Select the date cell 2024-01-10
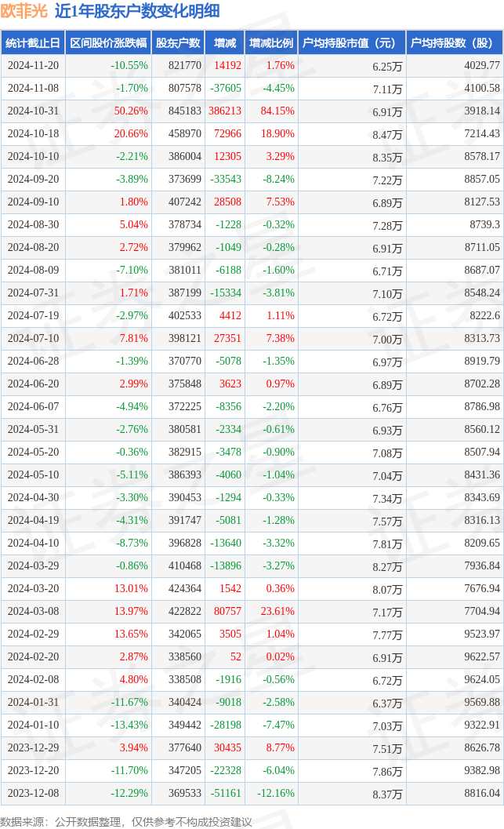Viewport: 504px width, 829px height. pos(33,725)
